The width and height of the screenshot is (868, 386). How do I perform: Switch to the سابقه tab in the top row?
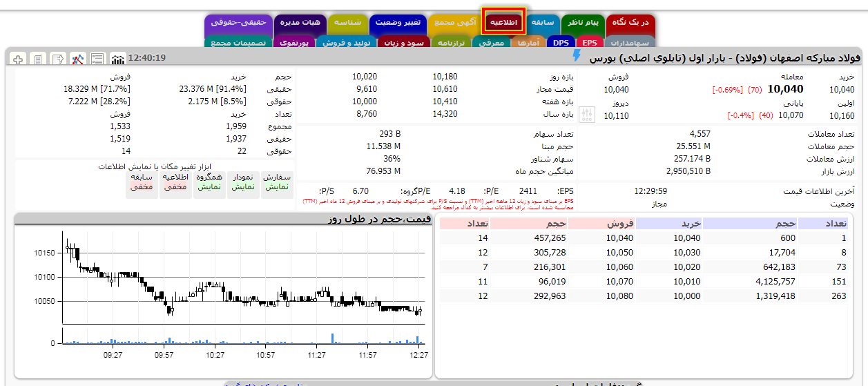point(542,23)
